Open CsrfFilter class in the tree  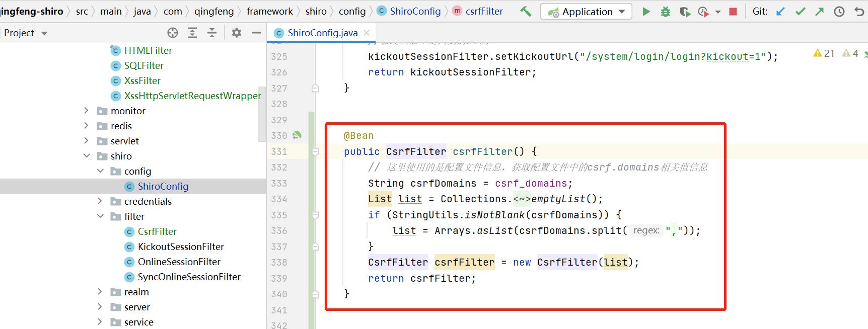(157, 231)
